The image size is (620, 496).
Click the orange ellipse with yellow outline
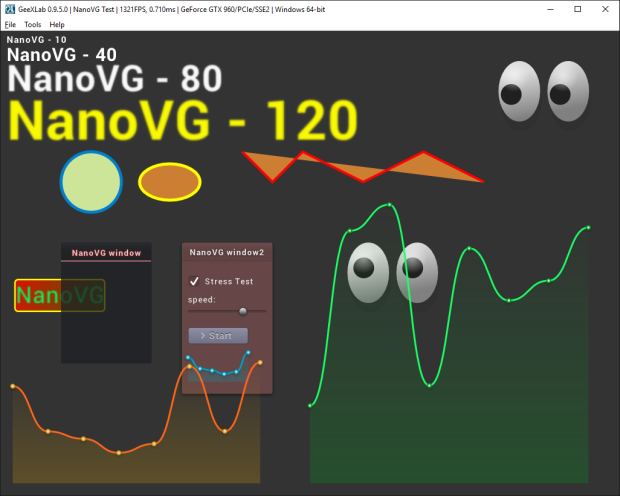170,182
